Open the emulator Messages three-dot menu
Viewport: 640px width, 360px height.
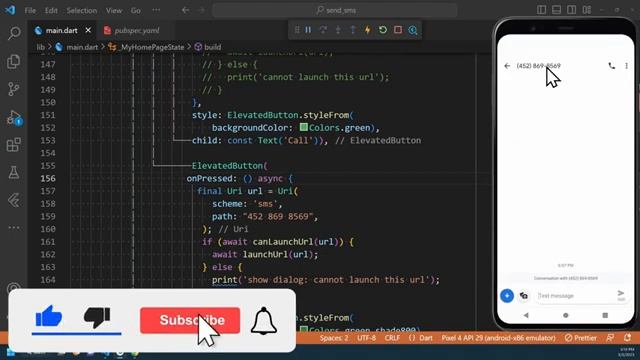(x=627, y=66)
